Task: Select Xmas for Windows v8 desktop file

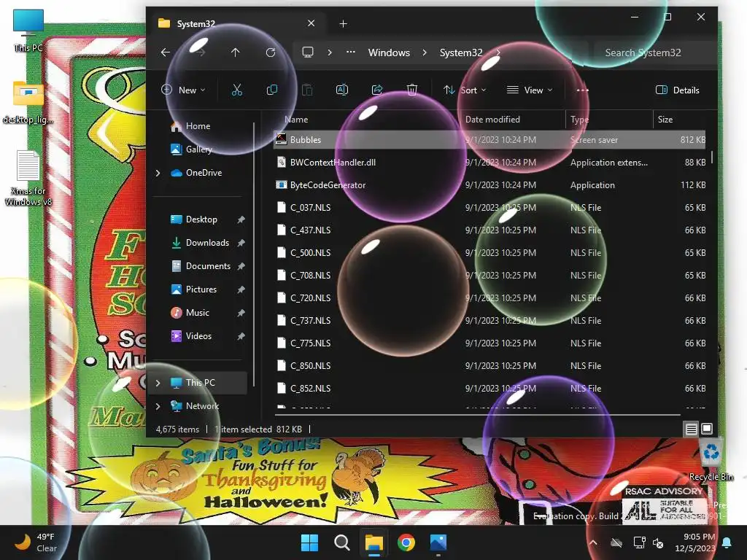Action: [28, 178]
